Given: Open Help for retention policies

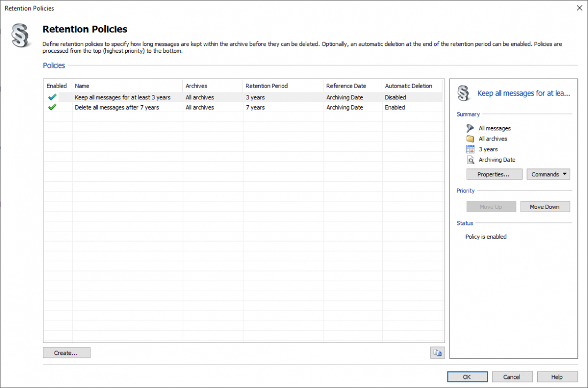Looking at the screenshot, I should [557, 377].
